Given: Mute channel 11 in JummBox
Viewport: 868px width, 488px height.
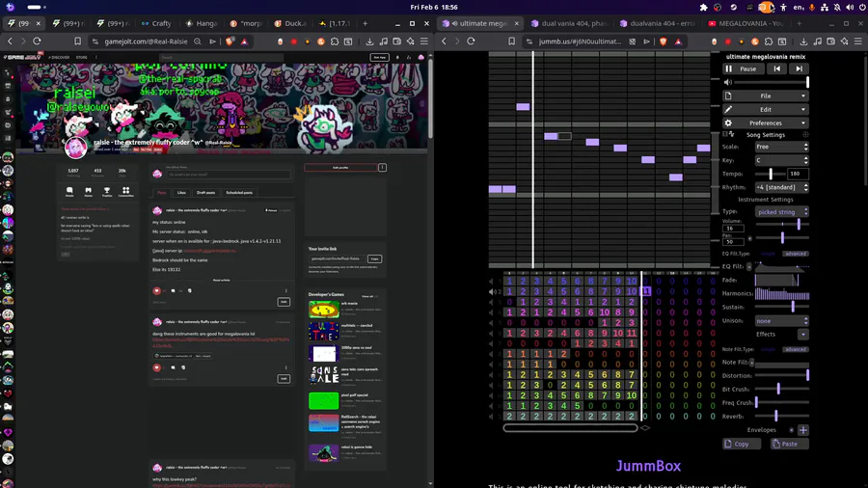Looking at the screenshot, I should point(492,385).
